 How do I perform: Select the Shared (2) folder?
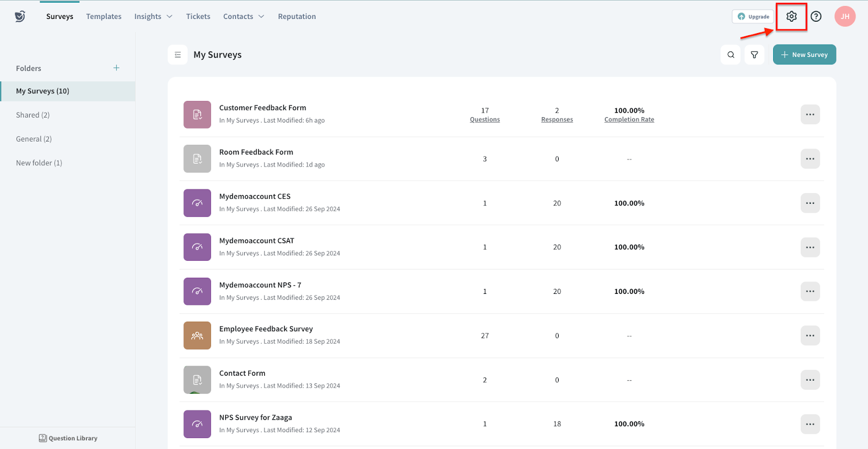[33, 115]
